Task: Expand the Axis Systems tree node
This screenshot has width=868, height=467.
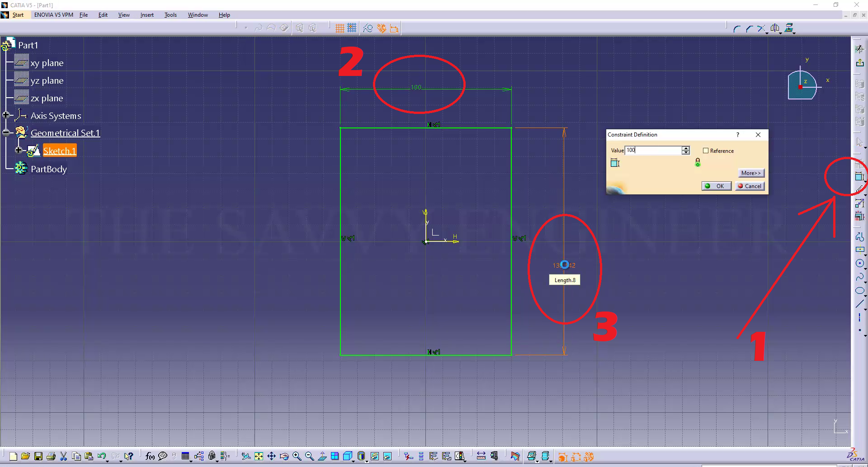Action: point(6,115)
